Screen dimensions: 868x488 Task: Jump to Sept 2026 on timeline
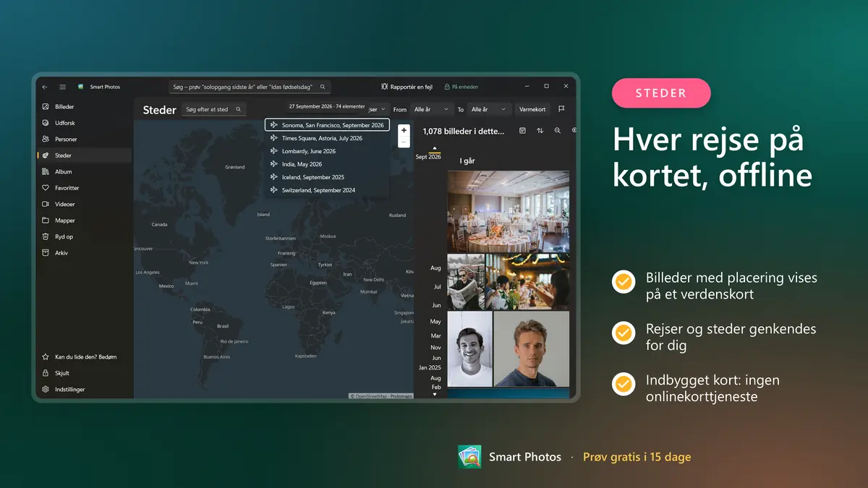point(428,157)
